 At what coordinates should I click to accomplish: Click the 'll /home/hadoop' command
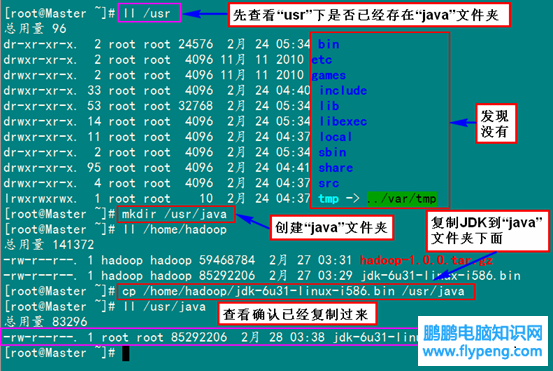pyautogui.click(x=175, y=230)
